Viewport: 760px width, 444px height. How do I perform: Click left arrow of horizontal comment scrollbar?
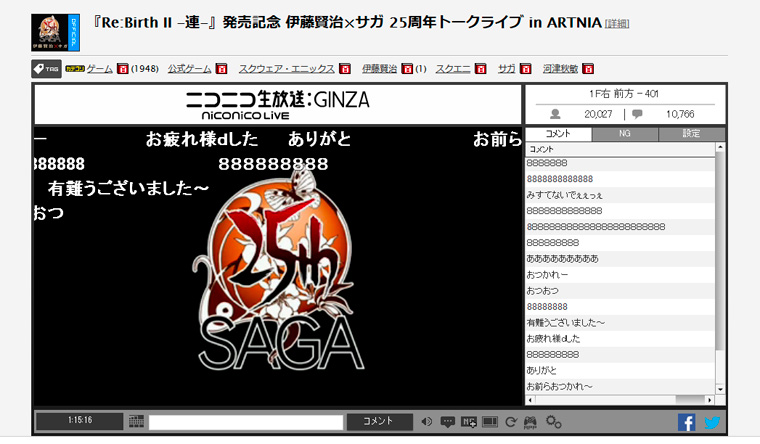tap(530, 400)
